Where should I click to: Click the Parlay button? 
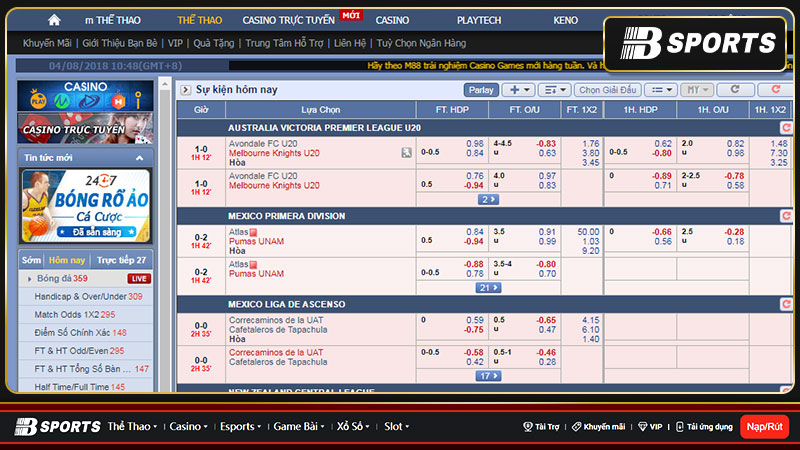(481, 90)
